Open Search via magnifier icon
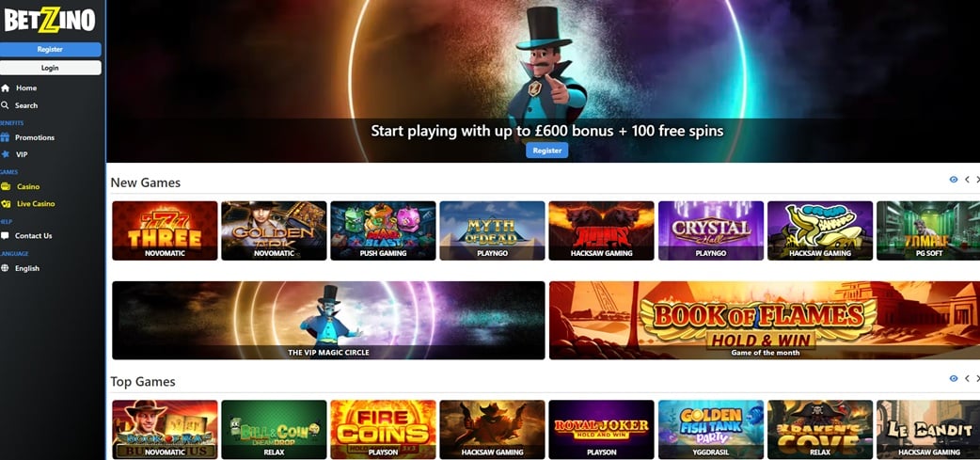Image resolution: width=980 pixels, height=460 pixels. tap(5, 105)
